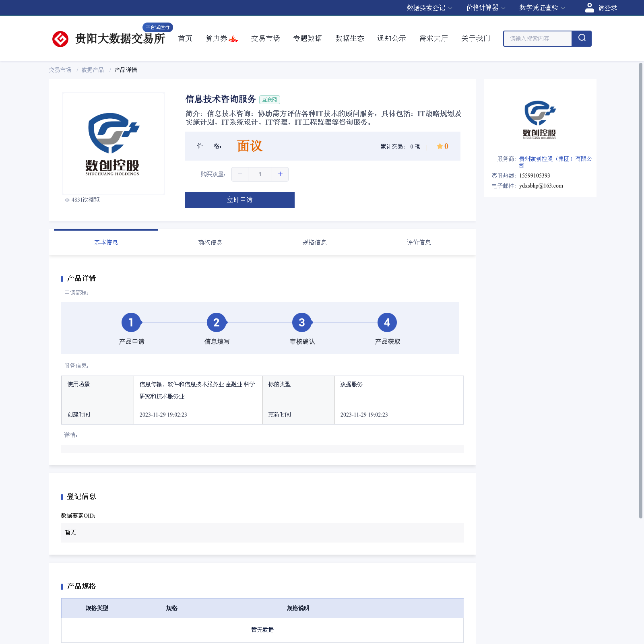Click 数据产品 breadcrumb link
This screenshot has height=644, width=644.
click(x=93, y=70)
